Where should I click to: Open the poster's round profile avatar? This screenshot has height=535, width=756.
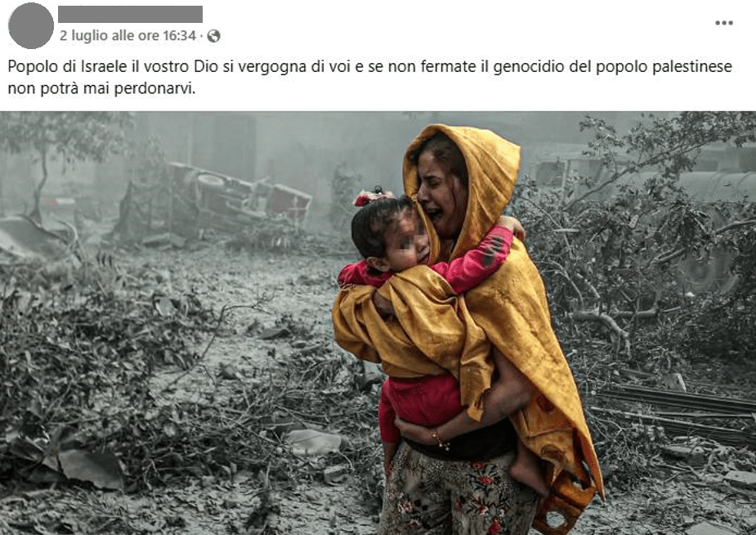point(31,25)
